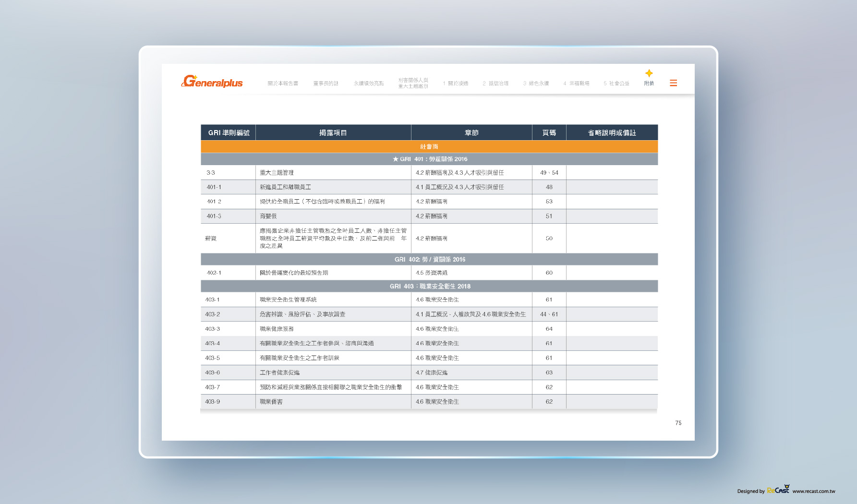The height and width of the screenshot is (504, 857).
Task: Click the 401-1 code cell
Action: (x=229, y=187)
